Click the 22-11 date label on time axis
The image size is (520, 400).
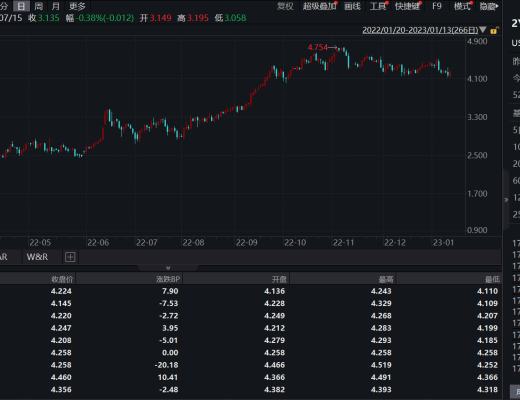point(343,243)
